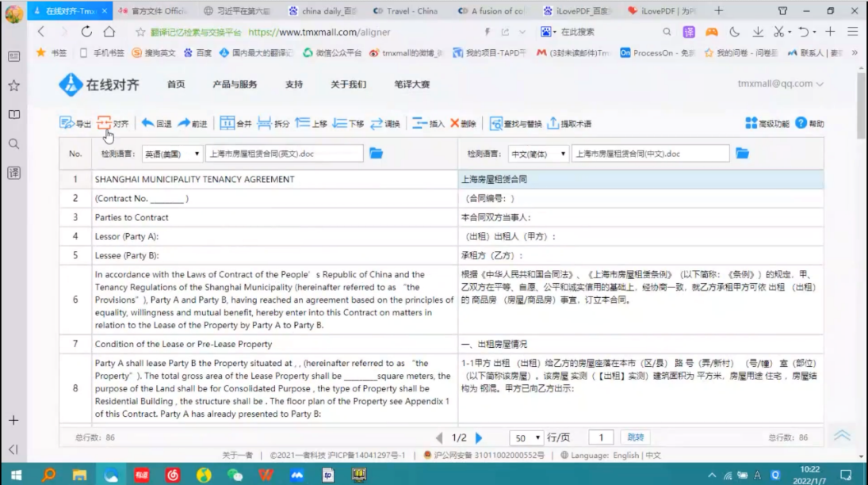Open the 产品与服务 menu
Screen dimensions: 868x485
[x=235, y=84]
